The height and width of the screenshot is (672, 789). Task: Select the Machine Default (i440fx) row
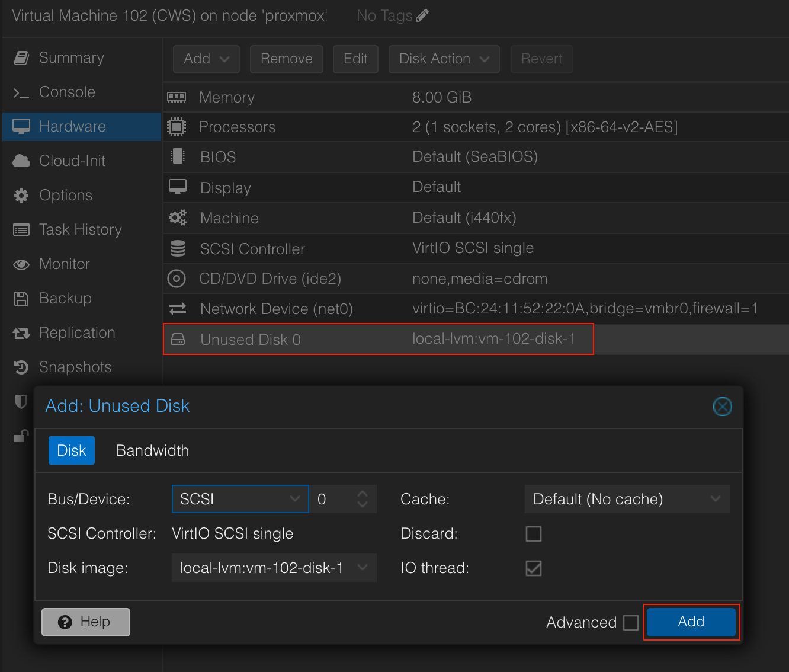pyautogui.click(x=476, y=218)
